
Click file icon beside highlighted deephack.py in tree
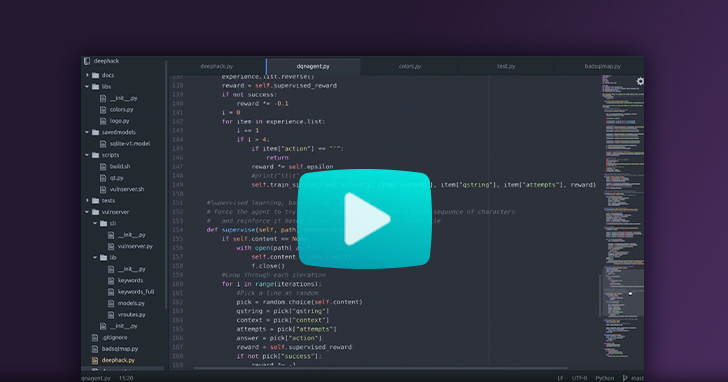[95, 360]
